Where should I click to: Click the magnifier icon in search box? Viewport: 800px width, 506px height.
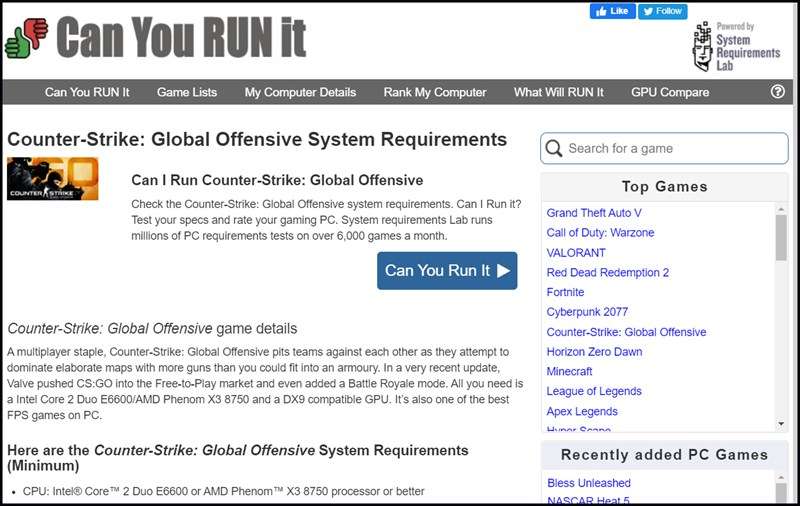click(x=554, y=148)
